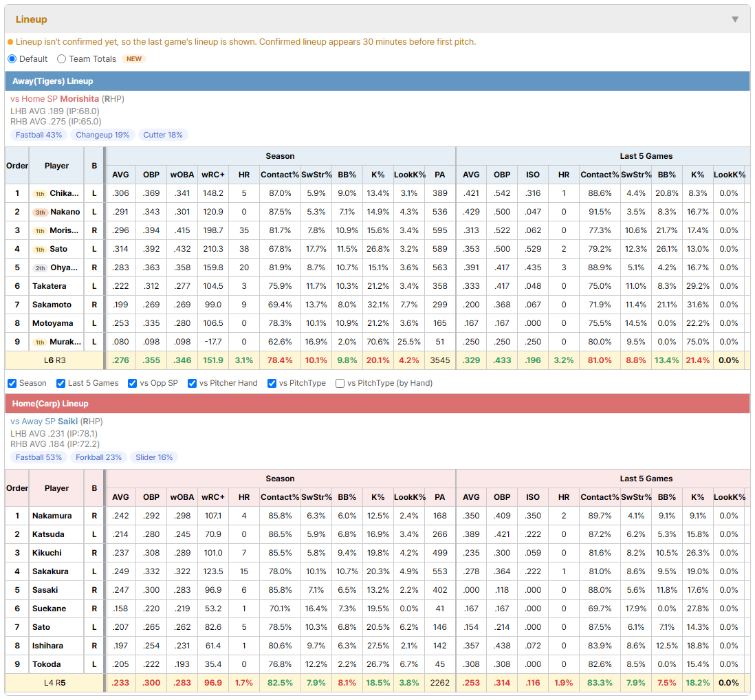The width and height of the screenshot is (755, 700).
Task: Toggle the vs PitchType checkbox
Action: [272, 383]
